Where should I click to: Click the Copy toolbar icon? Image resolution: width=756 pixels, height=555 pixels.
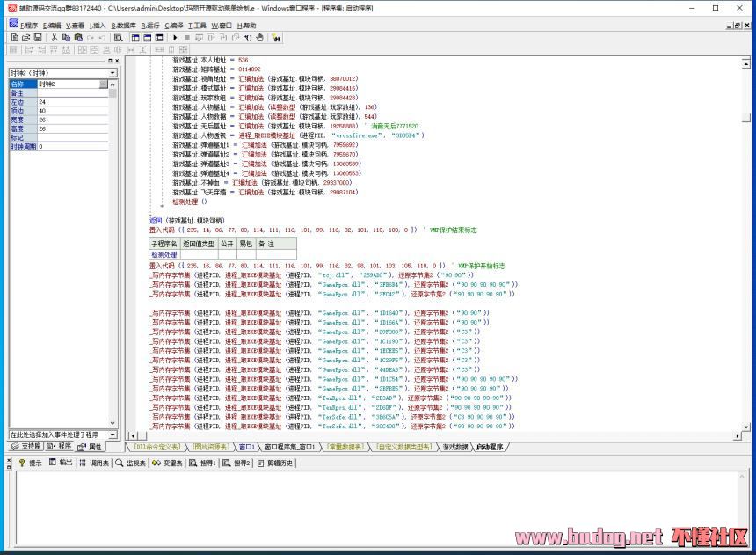tap(66, 38)
